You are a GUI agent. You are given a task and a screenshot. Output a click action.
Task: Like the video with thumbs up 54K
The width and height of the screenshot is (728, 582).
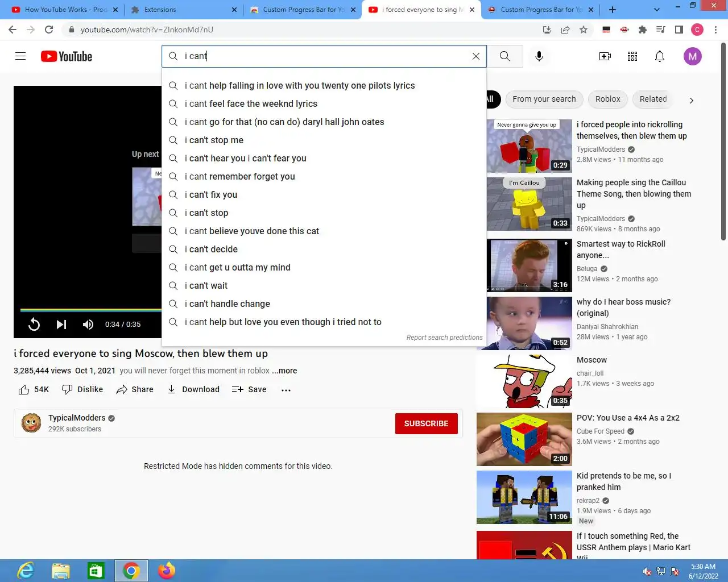[x=34, y=389]
